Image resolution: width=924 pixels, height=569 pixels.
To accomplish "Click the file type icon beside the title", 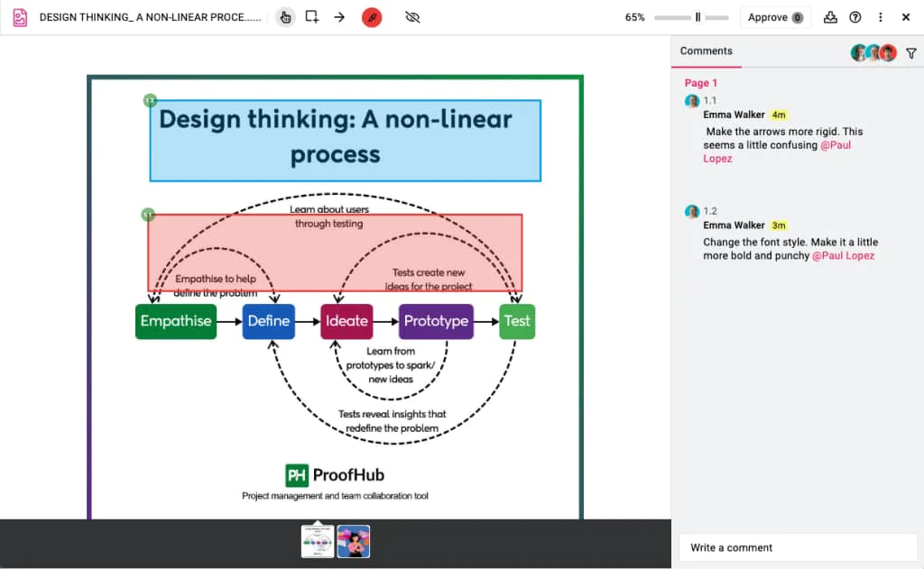I will tap(20, 17).
